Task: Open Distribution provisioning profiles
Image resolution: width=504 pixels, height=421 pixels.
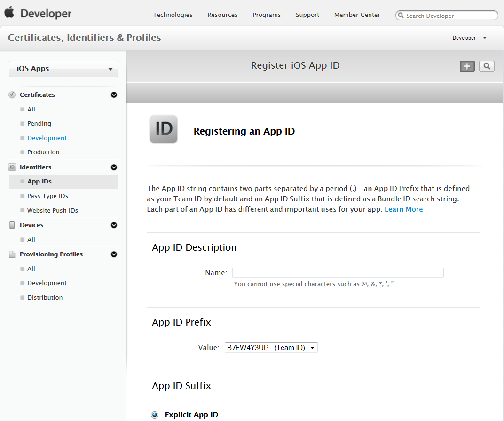Action: pyautogui.click(x=45, y=297)
